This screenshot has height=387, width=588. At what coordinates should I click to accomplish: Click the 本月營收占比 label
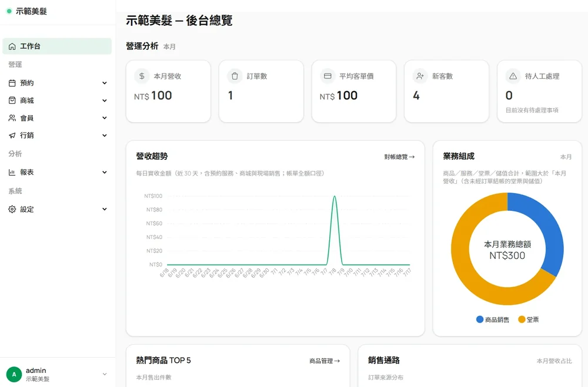(x=554, y=361)
